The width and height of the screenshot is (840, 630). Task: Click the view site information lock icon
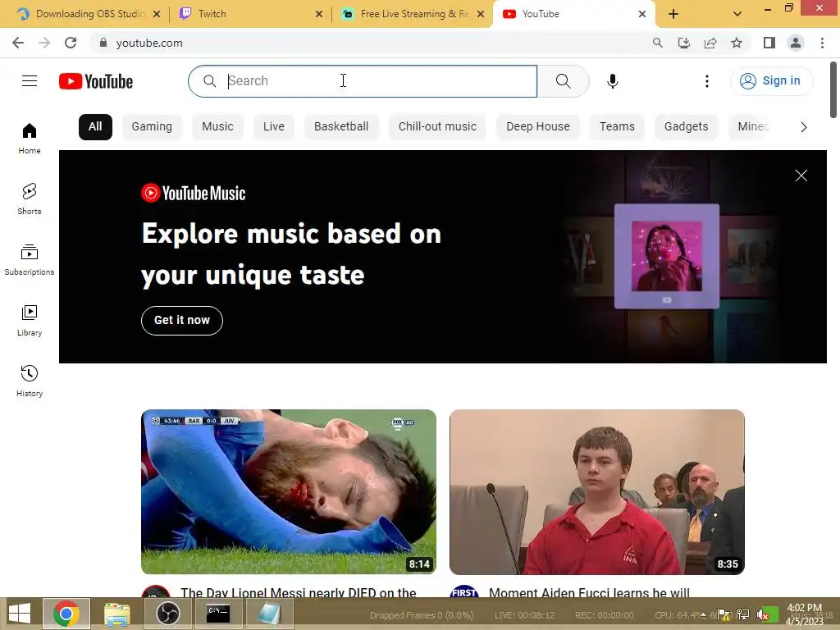[x=103, y=43]
